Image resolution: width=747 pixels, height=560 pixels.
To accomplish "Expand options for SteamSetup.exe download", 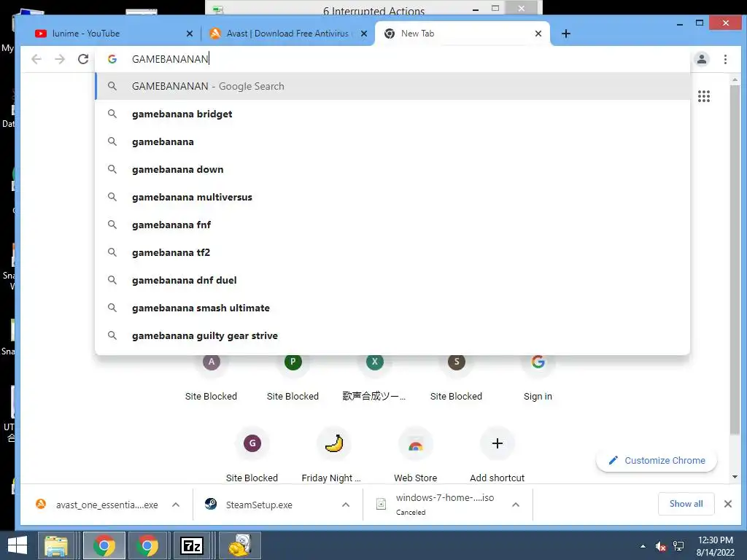I will click(346, 505).
